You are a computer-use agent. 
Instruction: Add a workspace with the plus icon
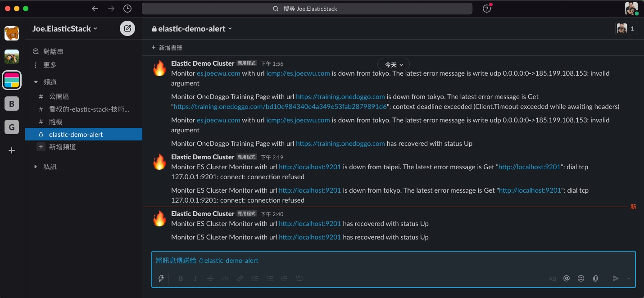coord(12,150)
